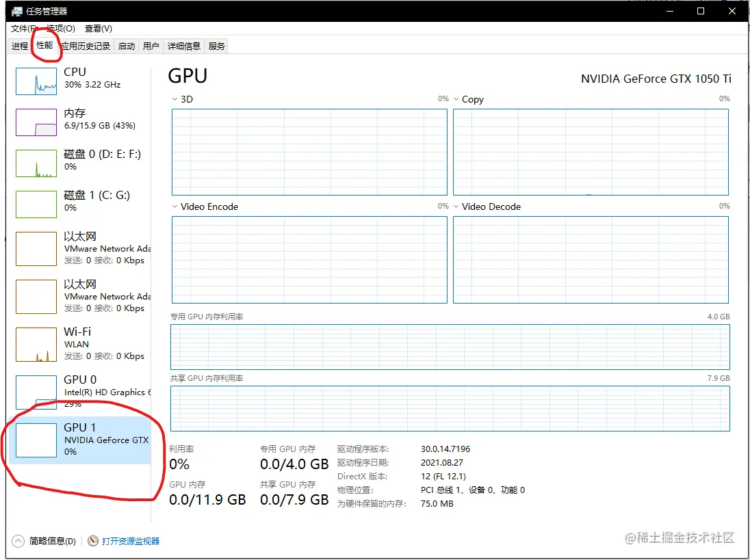This screenshot has height=560, width=750.
Task: Close the Task Manager window
Action: [732, 11]
